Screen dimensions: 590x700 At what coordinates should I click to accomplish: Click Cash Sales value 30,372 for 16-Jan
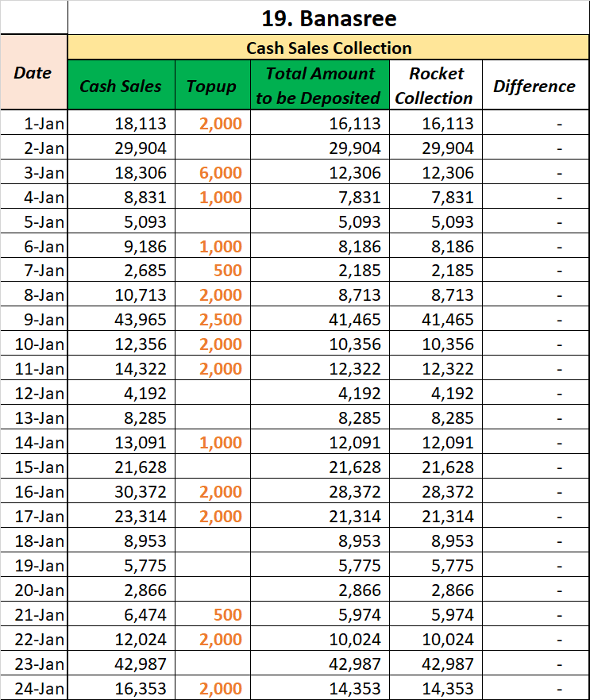point(121,491)
